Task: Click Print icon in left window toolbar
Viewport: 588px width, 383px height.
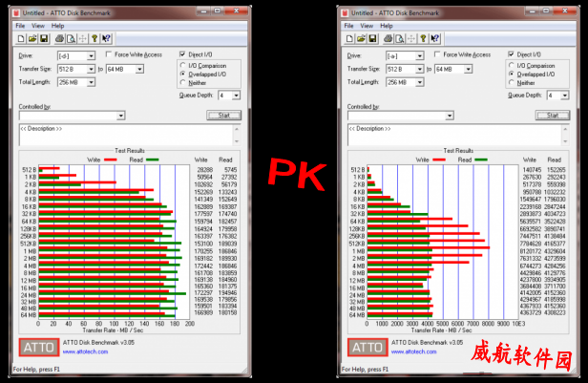Action: [x=59, y=38]
